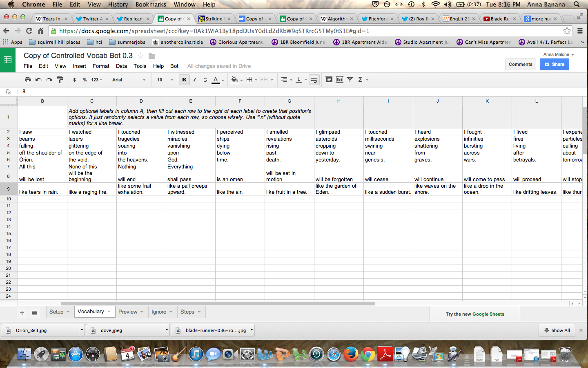588x368 pixels.
Task: Click the text color A swatch
Action: (x=216, y=80)
